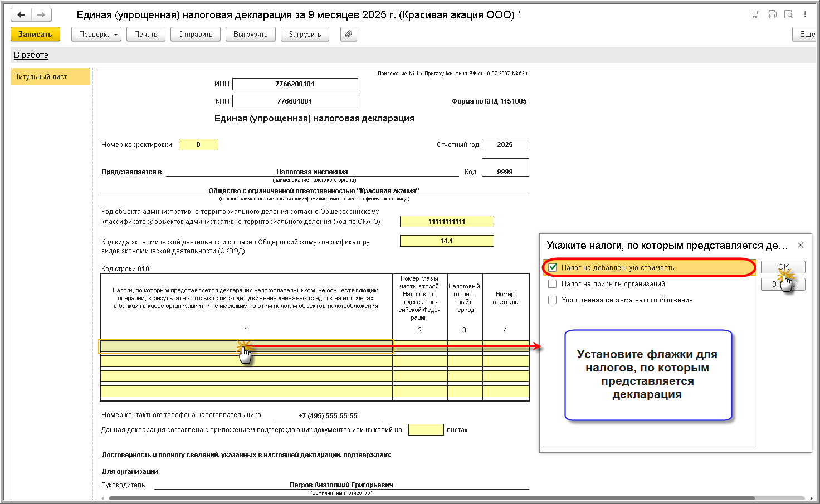Click the back navigation arrow
Image resolution: width=820 pixels, height=504 pixels.
(x=21, y=15)
